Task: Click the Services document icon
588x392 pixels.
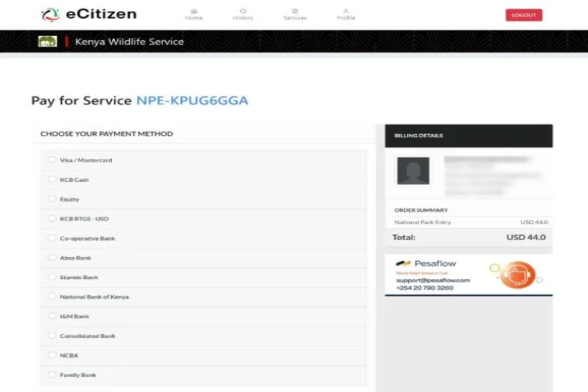Action: click(x=295, y=10)
